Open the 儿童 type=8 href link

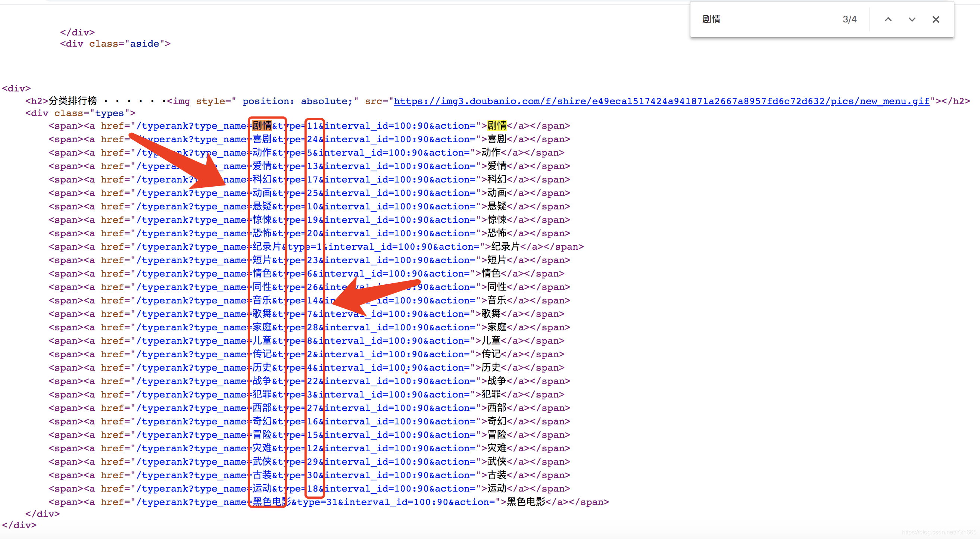(x=303, y=341)
